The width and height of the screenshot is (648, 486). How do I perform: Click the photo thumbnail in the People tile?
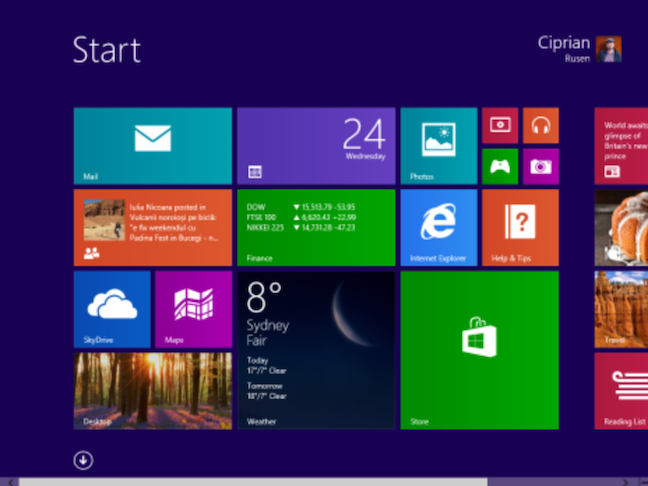click(104, 220)
